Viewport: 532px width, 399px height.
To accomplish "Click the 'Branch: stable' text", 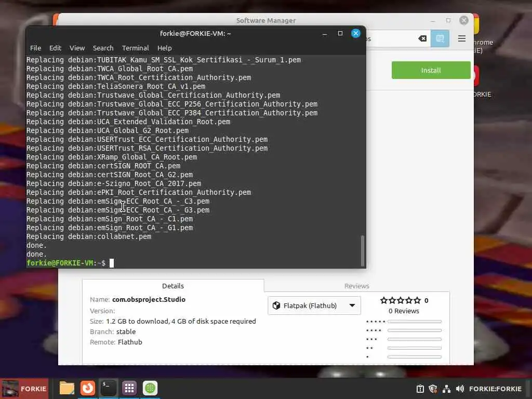I will 113,331.
